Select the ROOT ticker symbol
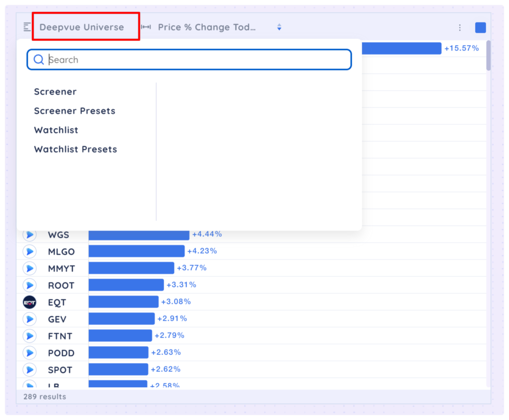The height and width of the screenshot is (420, 509). pos(61,285)
